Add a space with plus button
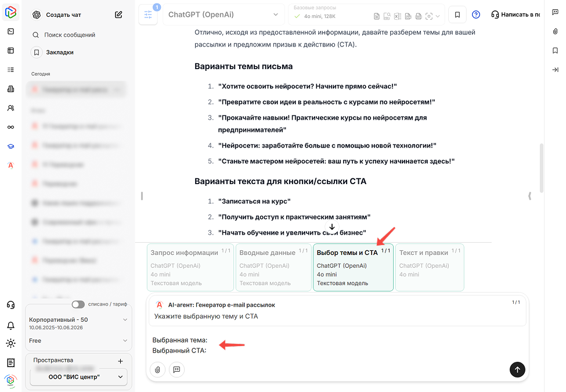Image resolution: width=566 pixels, height=392 pixels. [120, 361]
